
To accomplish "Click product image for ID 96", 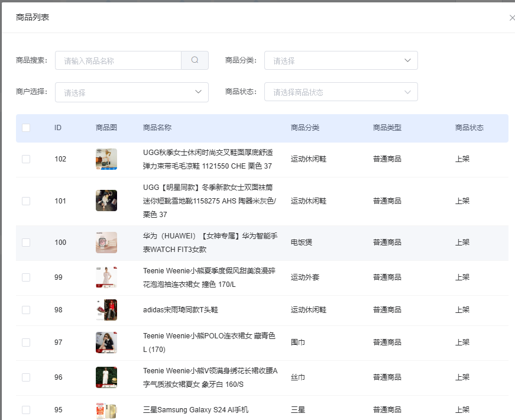I will [x=106, y=377].
